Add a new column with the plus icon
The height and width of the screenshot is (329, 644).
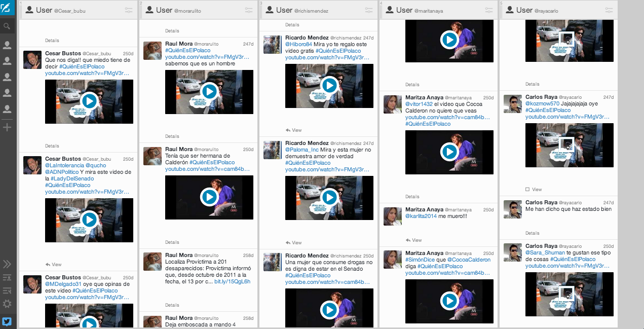point(7,127)
